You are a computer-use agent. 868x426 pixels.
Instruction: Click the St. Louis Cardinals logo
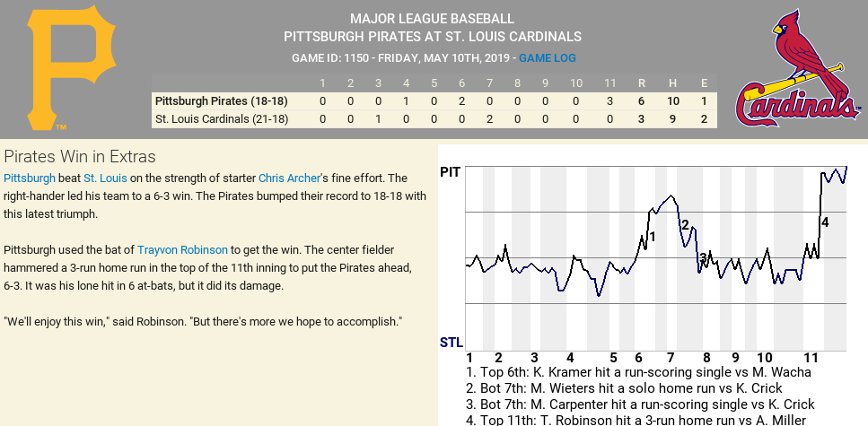796,69
